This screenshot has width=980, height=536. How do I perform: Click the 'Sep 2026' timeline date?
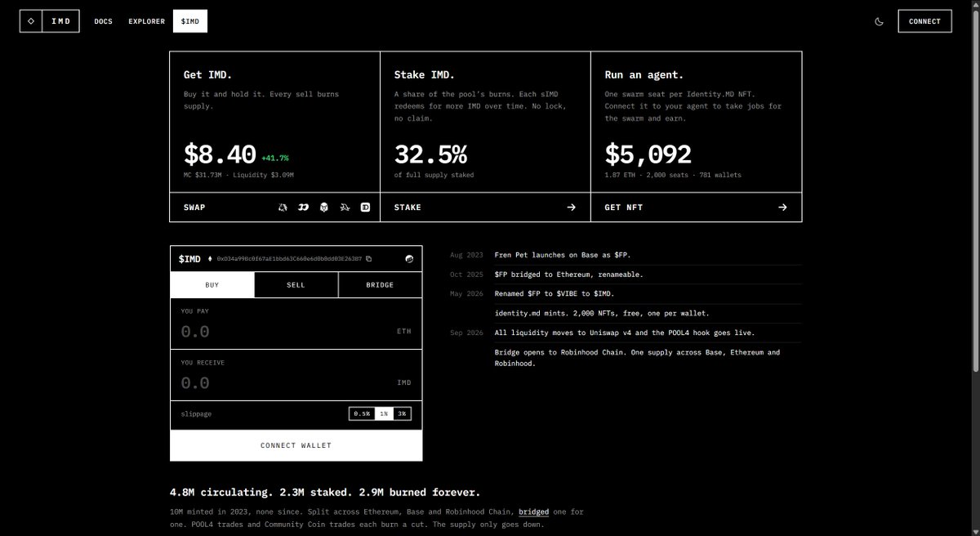pos(466,333)
